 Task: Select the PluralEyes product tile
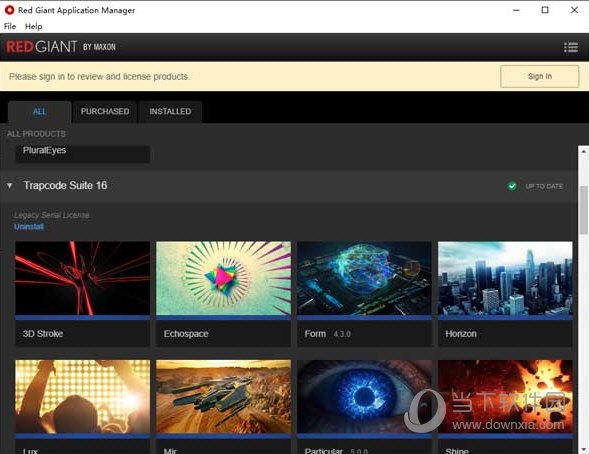pos(82,154)
